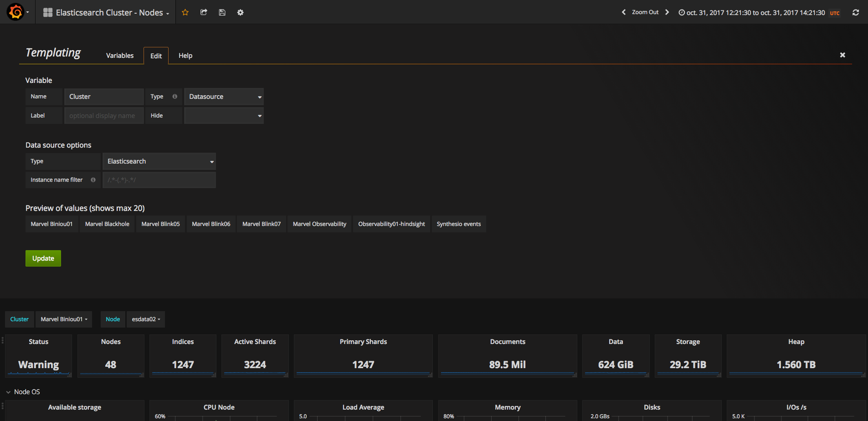
Task: Click the Instance name filter input field
Action: pyautogui.click(x=159, y=180)
